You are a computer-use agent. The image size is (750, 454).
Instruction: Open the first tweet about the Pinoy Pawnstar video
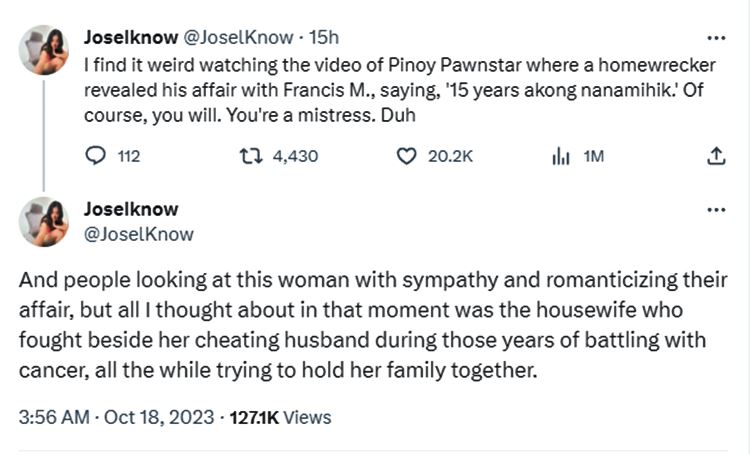click(x=400, y=88)
